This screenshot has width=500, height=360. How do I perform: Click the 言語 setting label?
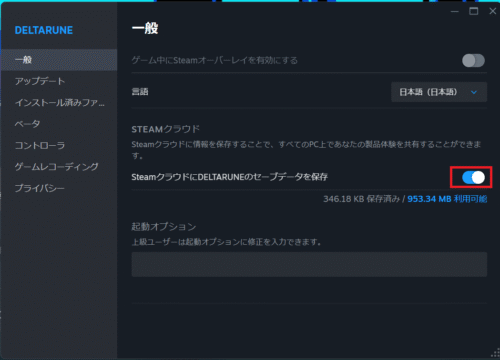140,92
